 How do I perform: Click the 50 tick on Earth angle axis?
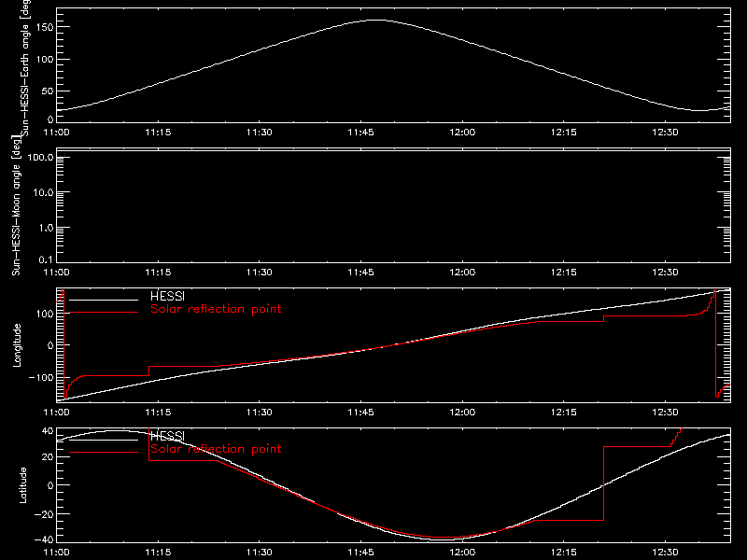click(48, 91)
